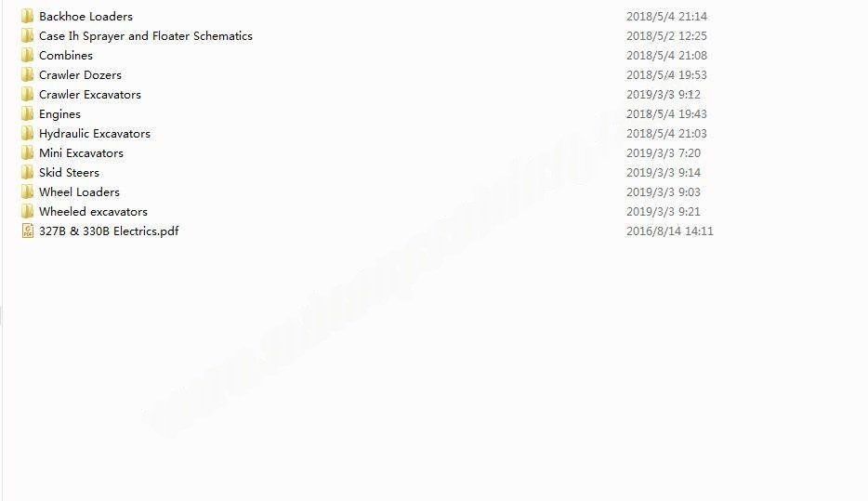Click the Hydraulic Excavators folder name

(95, 134)
